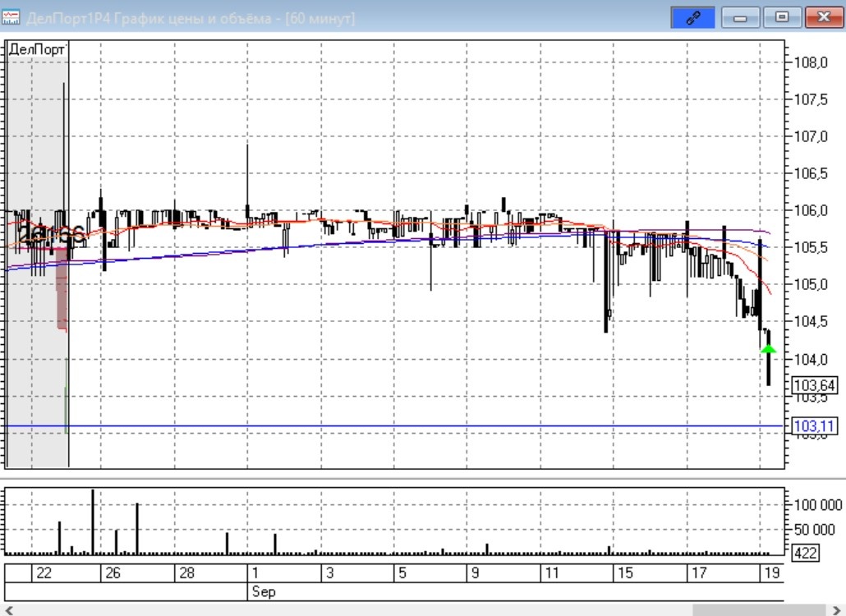
Task: Click the horizontal scrollbar right arrow
Action: click(x=838, y=610)
